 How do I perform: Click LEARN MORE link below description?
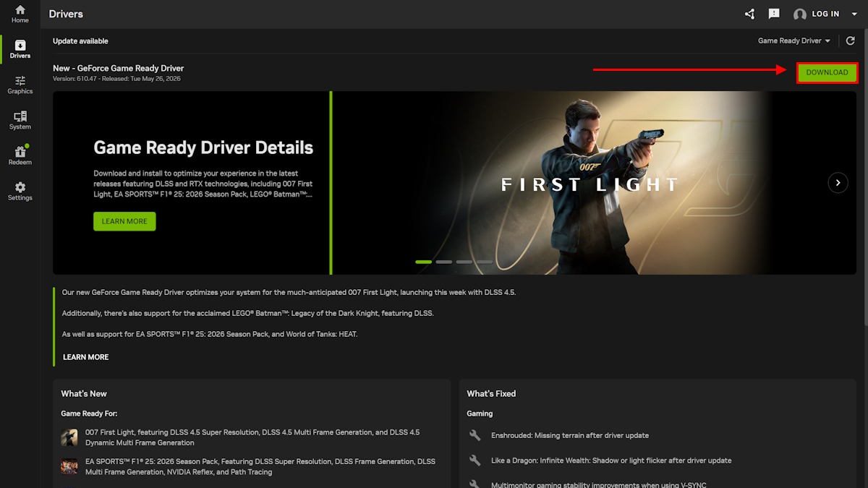pos(85,357)
